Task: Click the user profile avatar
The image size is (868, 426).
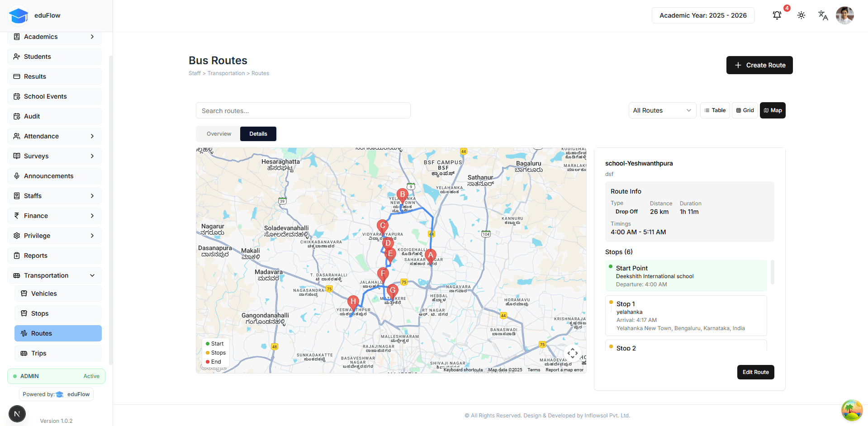Action: (x=844, y=15)
